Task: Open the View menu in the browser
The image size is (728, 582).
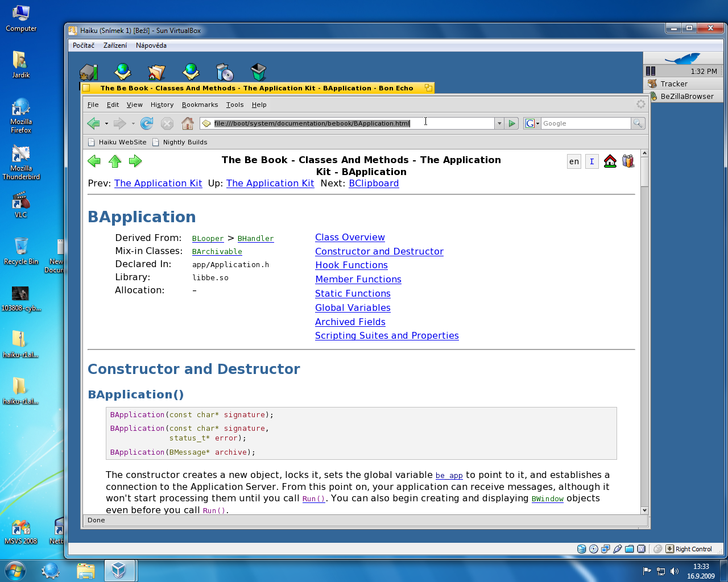Action: (x=135, y=105)
